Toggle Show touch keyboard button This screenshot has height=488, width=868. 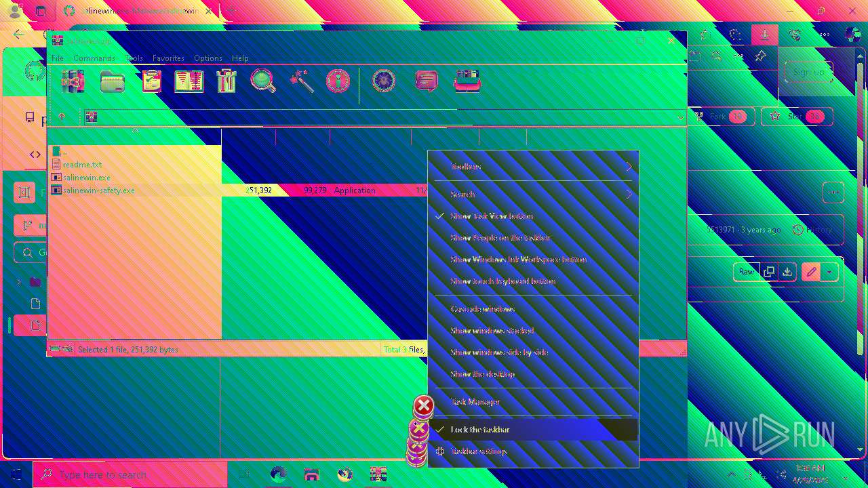tap(533, 281)
